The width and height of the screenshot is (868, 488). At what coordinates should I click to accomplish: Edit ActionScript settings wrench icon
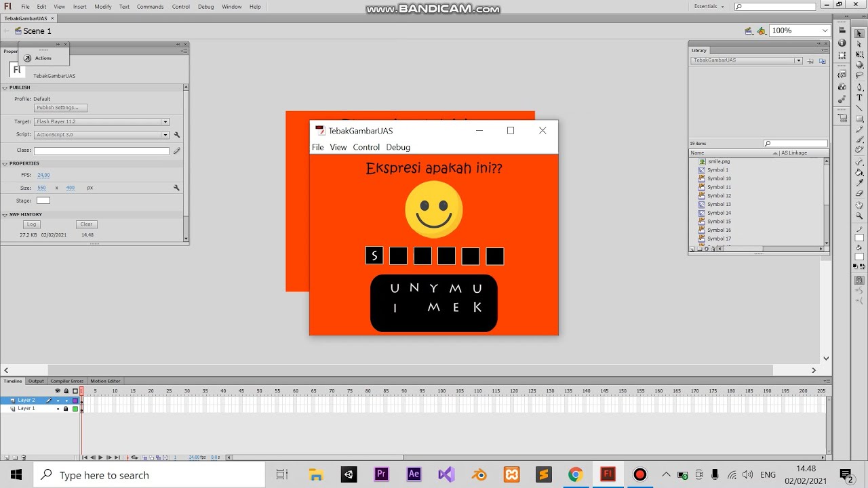177,135
